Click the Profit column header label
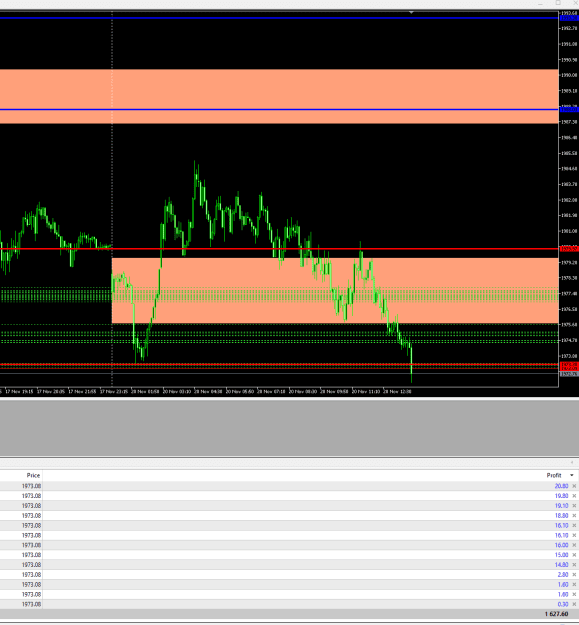Viewport: 579px width, 625px height. [x=554, y=476]
